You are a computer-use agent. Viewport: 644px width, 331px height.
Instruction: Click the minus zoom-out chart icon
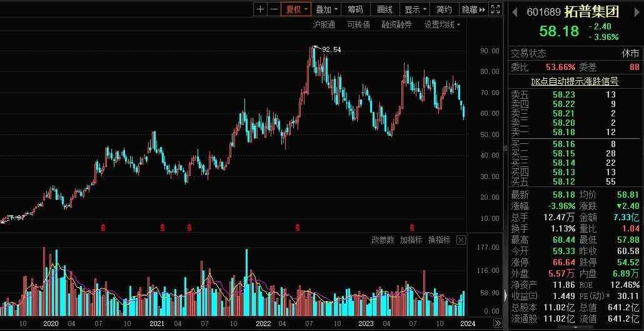coord(273,9)
